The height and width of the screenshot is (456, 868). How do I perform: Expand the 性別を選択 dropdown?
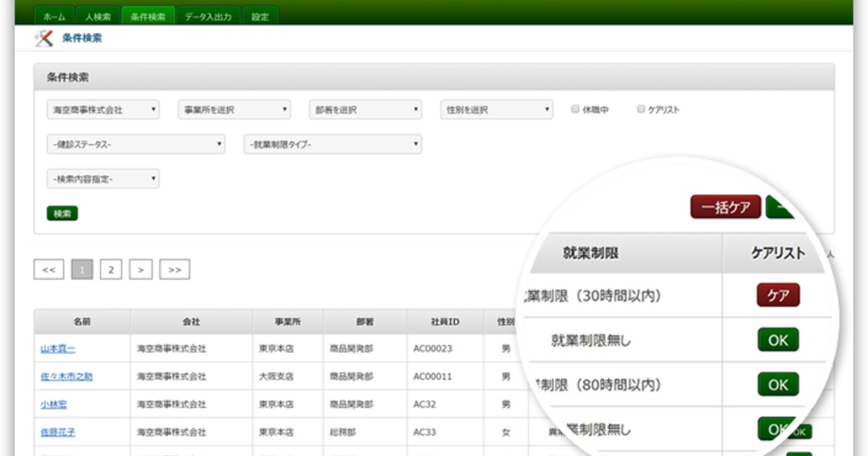tap(497, 110)
